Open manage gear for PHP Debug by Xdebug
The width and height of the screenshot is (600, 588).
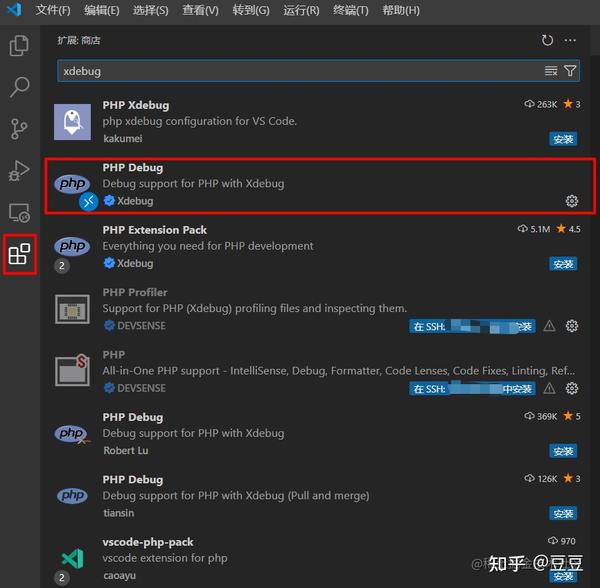pyautogui.click(x=572, y=201)
